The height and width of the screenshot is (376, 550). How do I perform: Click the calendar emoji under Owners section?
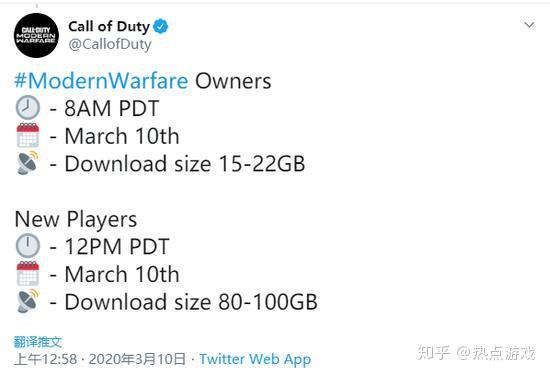click(x=28, y=135)
